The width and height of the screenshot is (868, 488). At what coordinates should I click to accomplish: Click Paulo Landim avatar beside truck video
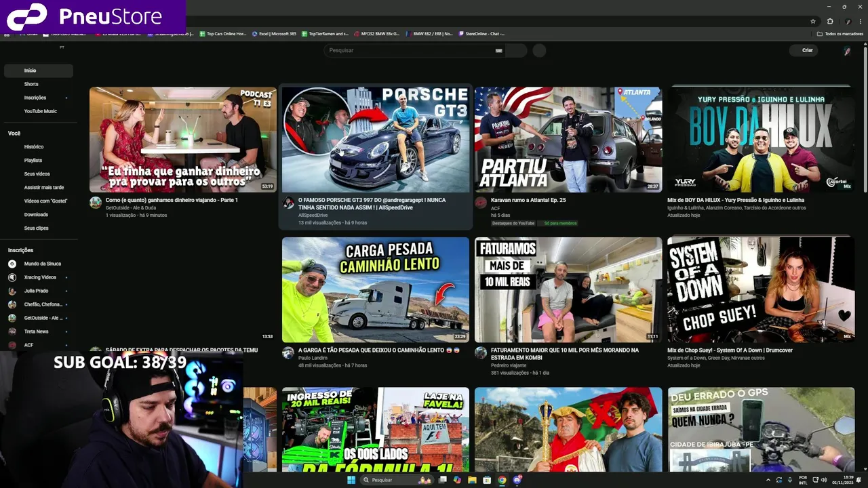point(288,353)
